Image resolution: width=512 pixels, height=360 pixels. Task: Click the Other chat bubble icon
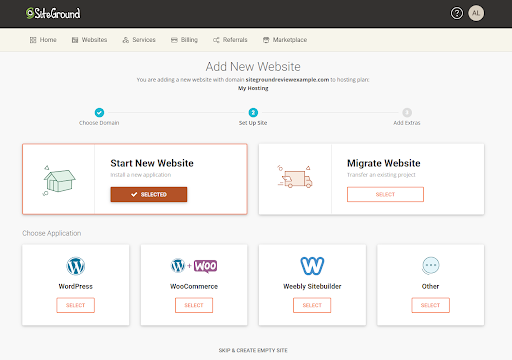click(430, 266)
